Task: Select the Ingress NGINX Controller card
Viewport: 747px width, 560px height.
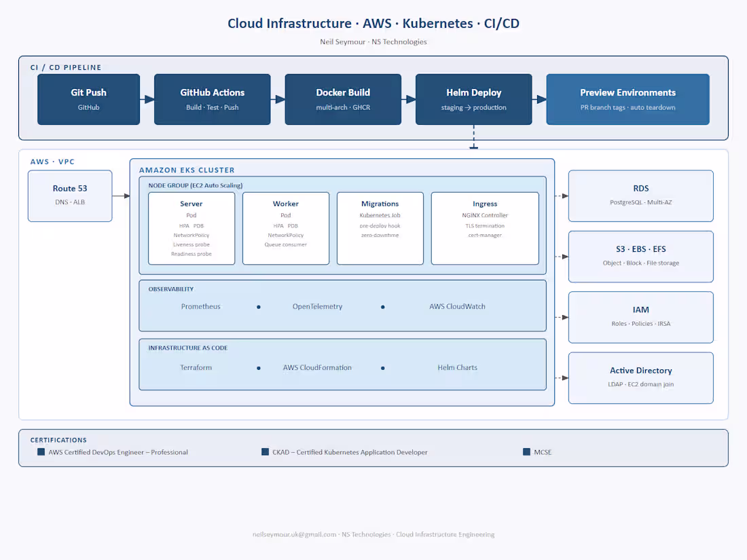Action: coord(485,228)
